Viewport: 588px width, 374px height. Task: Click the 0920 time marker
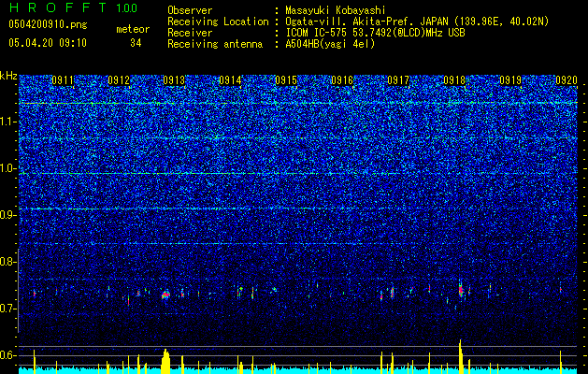tap(566, 80)
